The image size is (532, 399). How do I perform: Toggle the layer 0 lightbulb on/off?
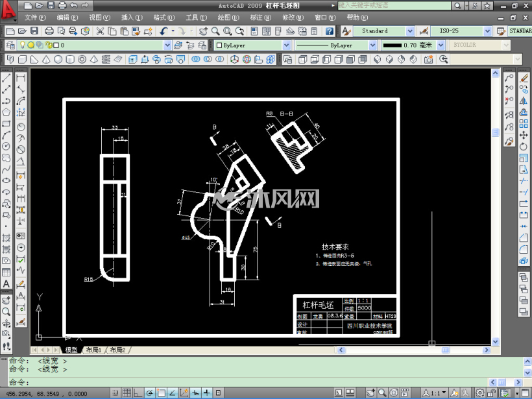[23, 45]
